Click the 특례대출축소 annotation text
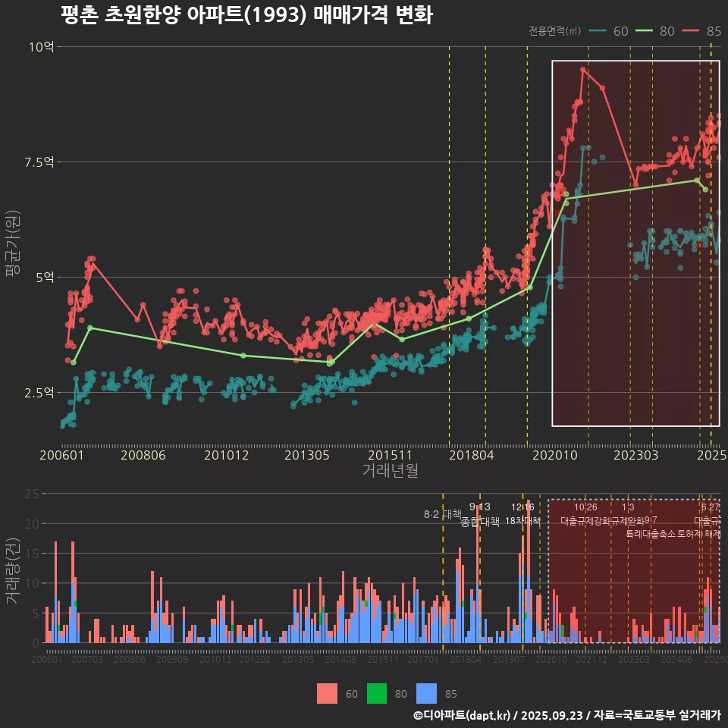This screenshot has height=728, width=728. click(x=651, y=533)
